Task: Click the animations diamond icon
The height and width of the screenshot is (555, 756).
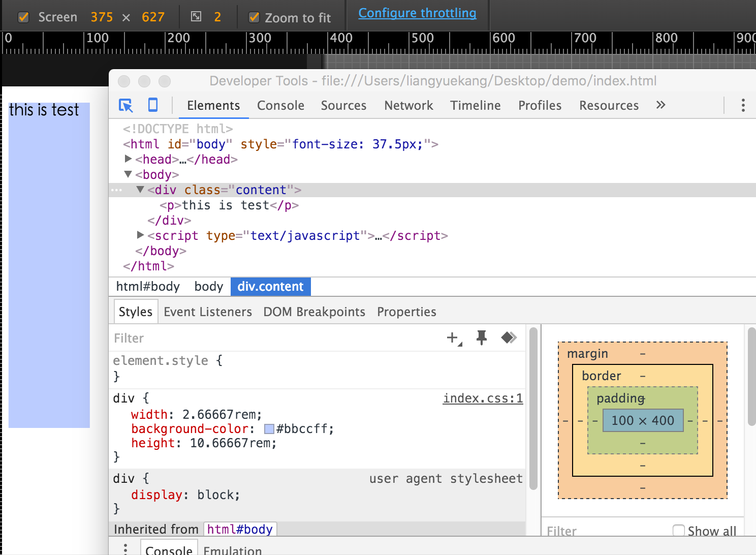Action: pos(509,337)
